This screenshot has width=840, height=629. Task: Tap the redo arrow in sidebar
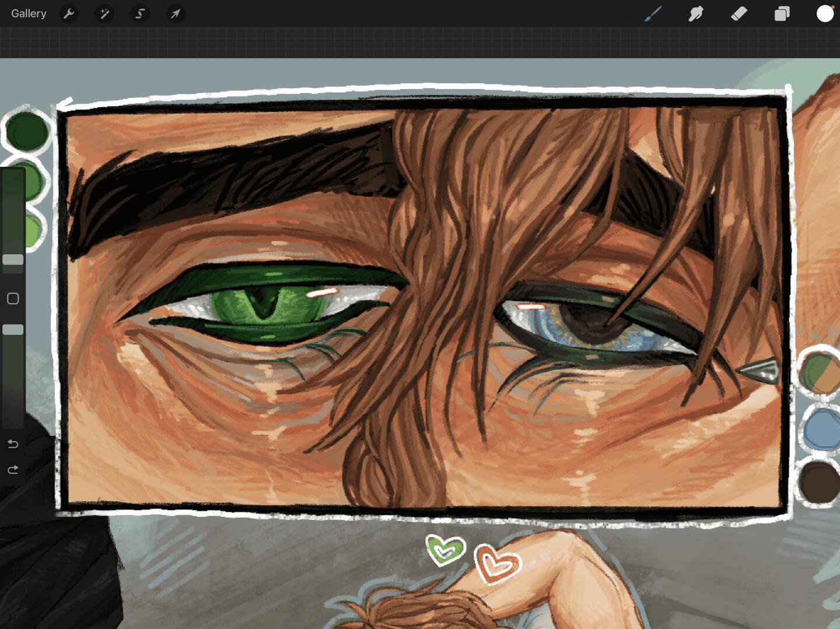click(13, 470)
